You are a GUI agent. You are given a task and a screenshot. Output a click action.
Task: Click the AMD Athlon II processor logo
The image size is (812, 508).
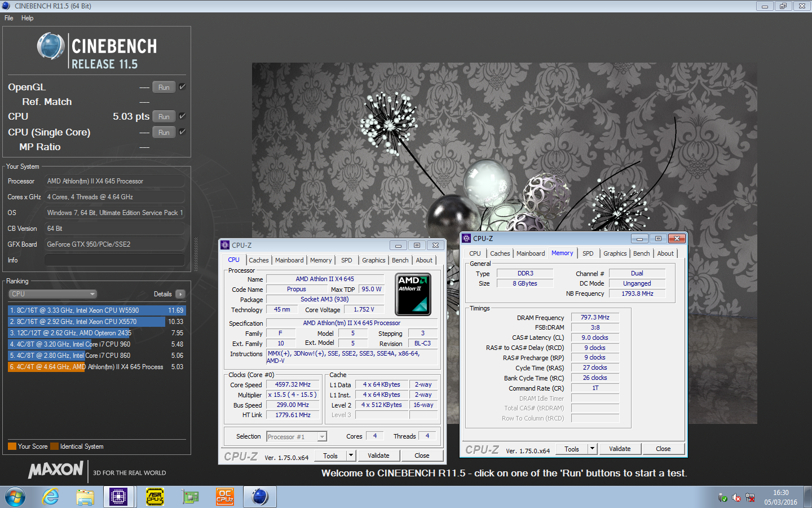[413, 294]
